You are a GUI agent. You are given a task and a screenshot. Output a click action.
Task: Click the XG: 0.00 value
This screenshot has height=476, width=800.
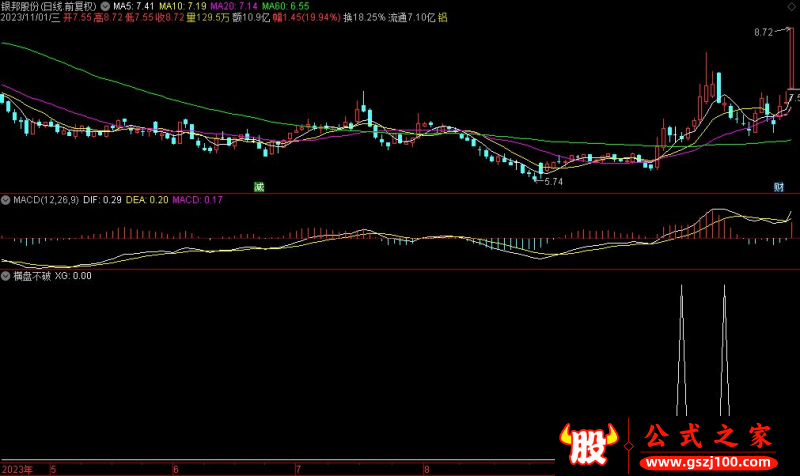click(x=73, y=276)
